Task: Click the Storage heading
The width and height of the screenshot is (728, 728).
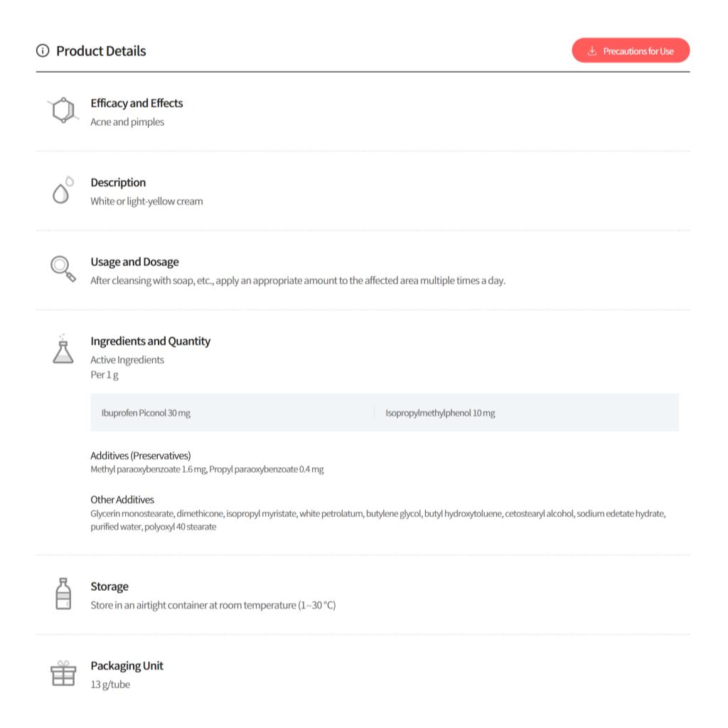Action: click(x=109, y=587)
